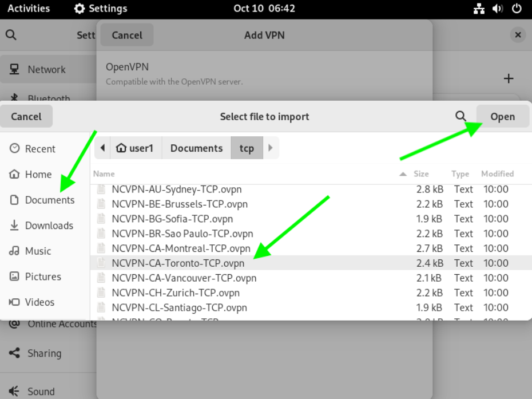
Task: Select NCVPN-AU-Sydney-TCP.ovpn file
Action: tap(176, 189)
